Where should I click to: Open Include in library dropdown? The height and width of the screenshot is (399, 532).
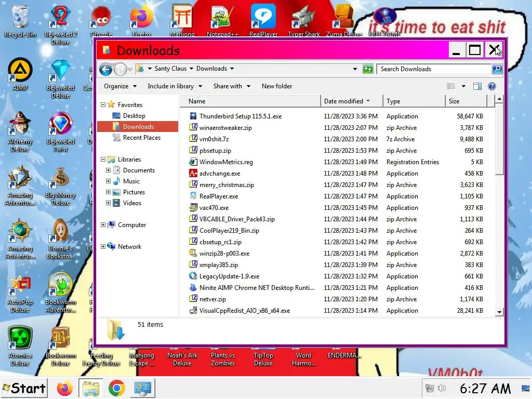(x=175, y=86)
